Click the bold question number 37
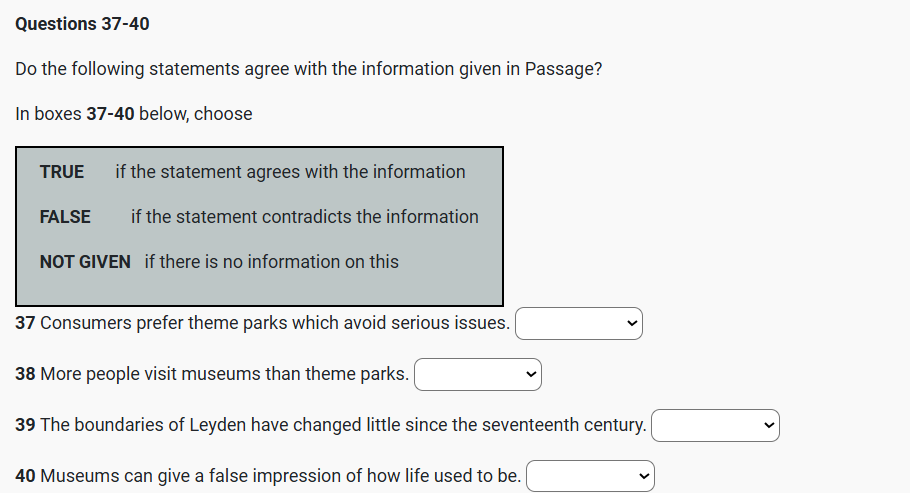The image size is (910, 493). point(26,324)
